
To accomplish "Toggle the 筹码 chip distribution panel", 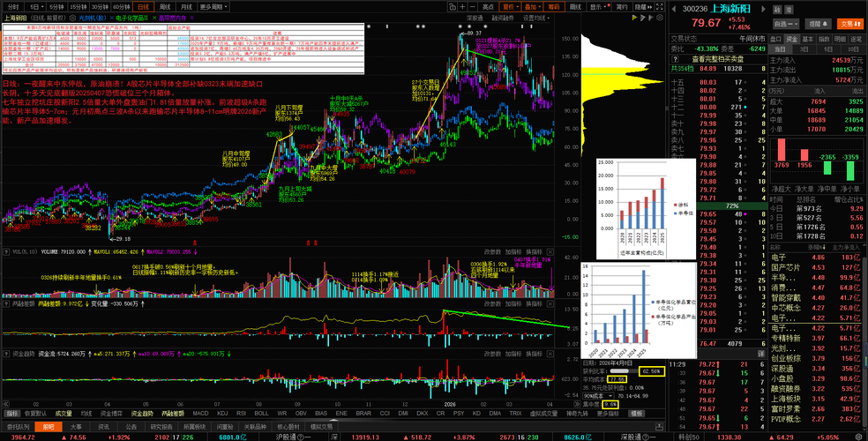I will pyautogui.click(x=553, y=7).
